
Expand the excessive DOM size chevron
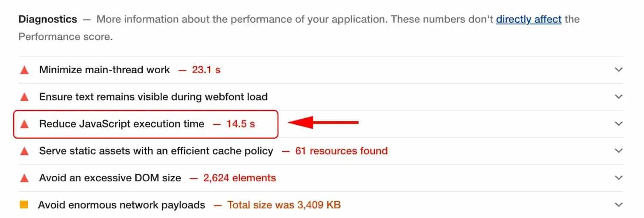618,178
